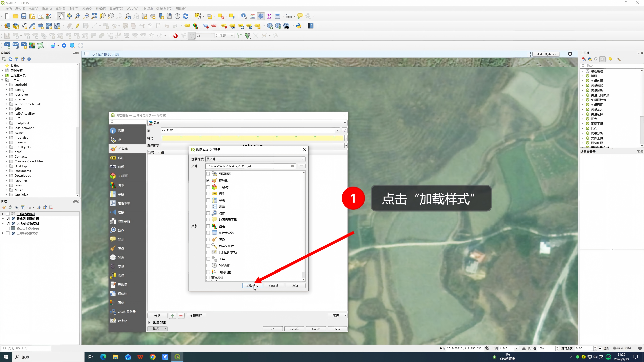Select the Pan Map hand tool

[61, 16]
